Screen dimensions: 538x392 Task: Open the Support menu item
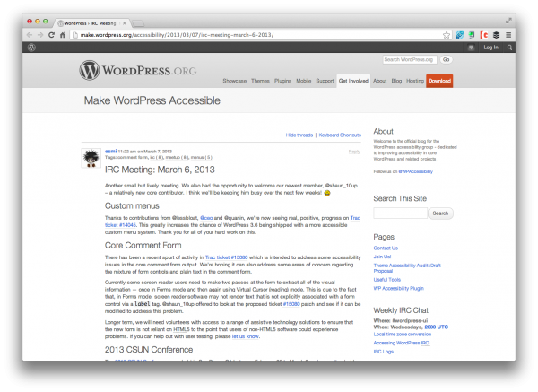[x=325, y=81]
